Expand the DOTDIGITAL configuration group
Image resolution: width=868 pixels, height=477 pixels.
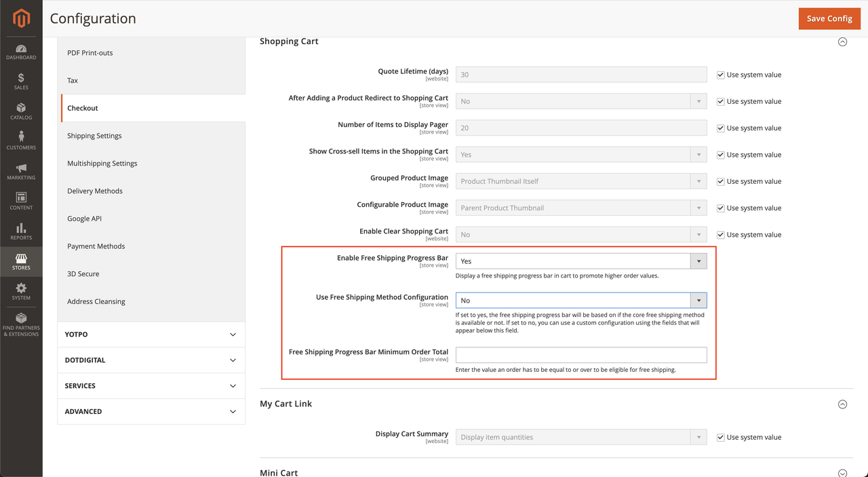click(x=151, y=360)
